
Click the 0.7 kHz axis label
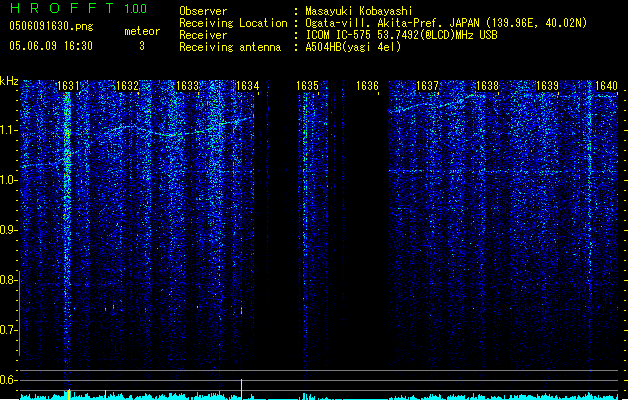point(8,330)
